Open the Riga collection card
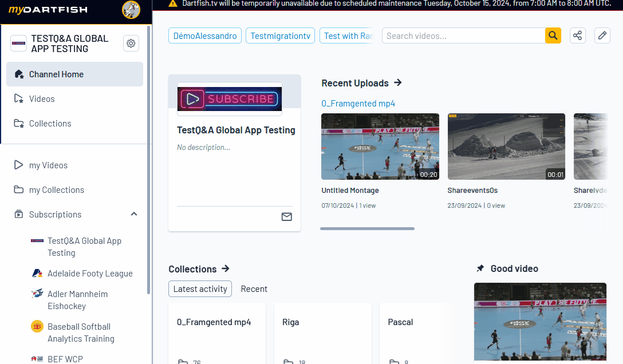This screenshot has width=623, height=364. tap(323, 334)
